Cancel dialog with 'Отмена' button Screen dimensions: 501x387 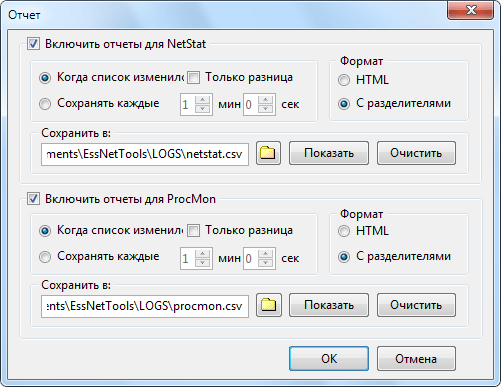coord(416,359)
